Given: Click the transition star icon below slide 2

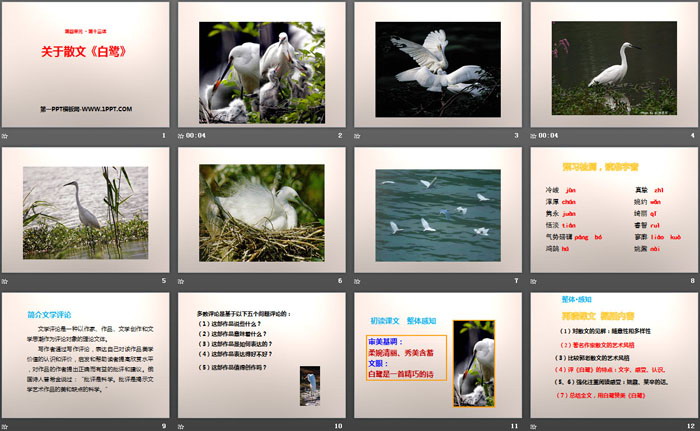Looking at the screenshot, I should [x=182, y=134].
